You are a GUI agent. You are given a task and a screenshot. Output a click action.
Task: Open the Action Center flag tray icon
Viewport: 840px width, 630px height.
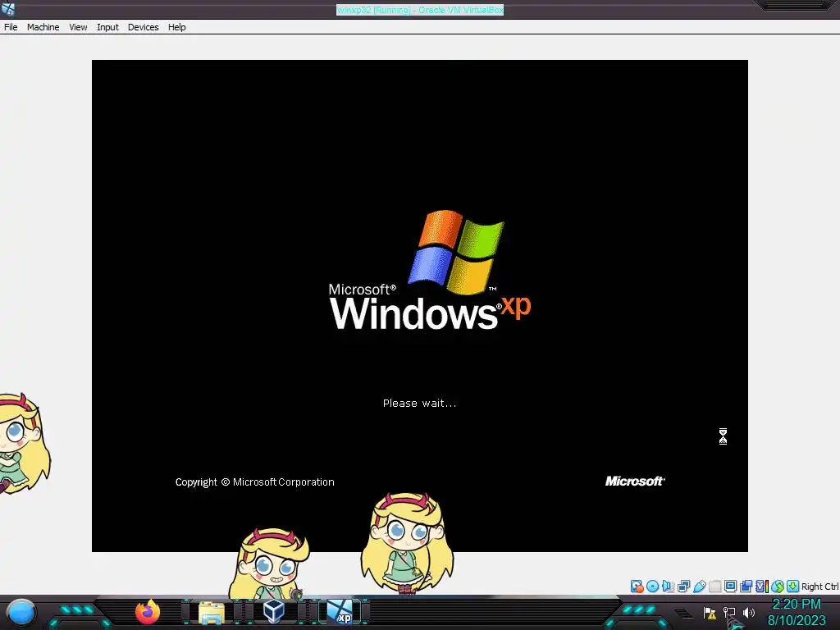710,613
